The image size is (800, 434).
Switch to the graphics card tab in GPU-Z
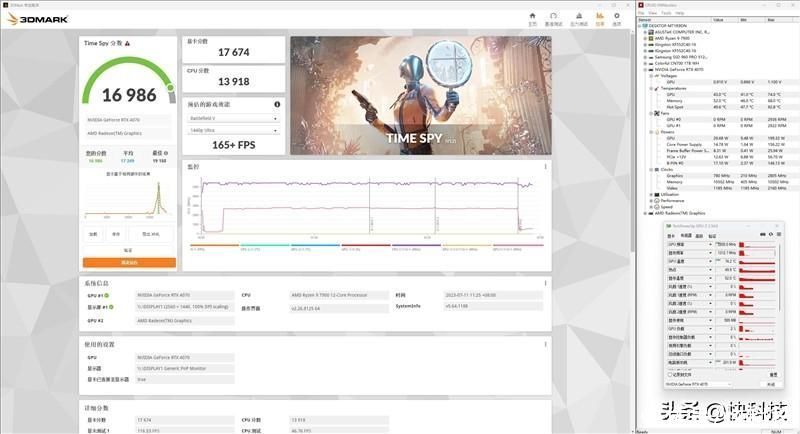pos(671,236)
